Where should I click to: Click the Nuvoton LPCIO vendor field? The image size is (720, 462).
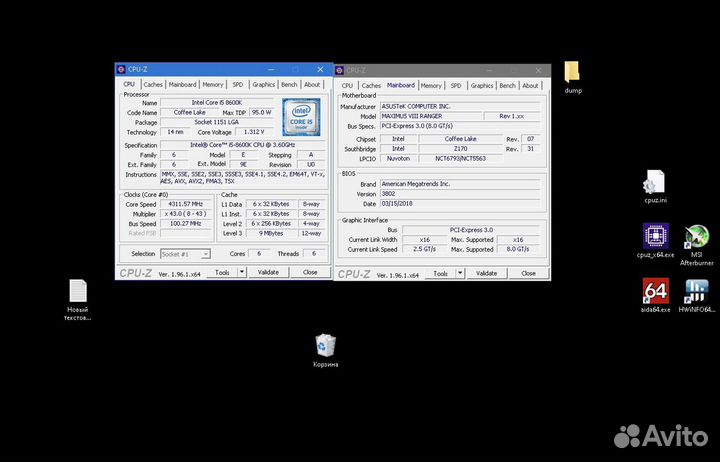pyautogui.click(x=398, y=158)
